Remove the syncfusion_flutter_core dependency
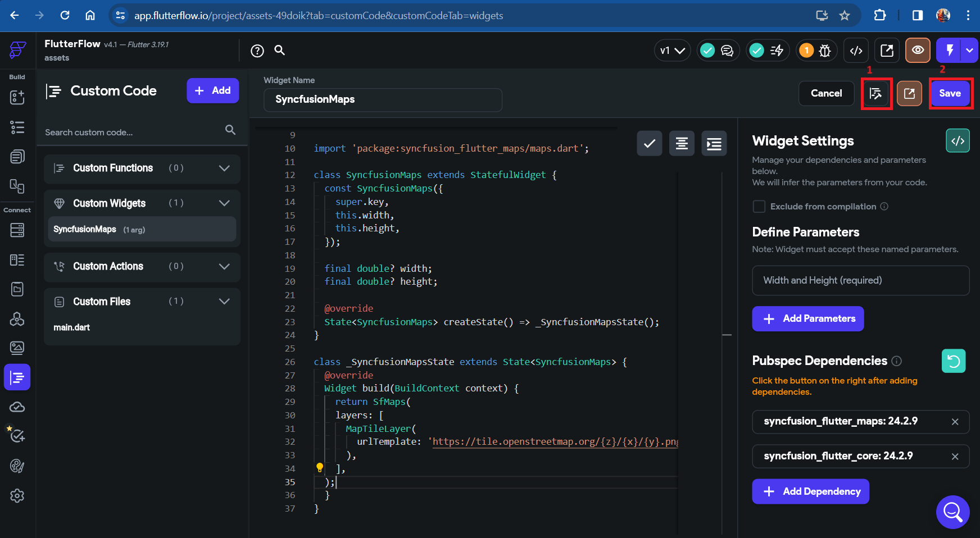980x538 pixels. [955, 457]
